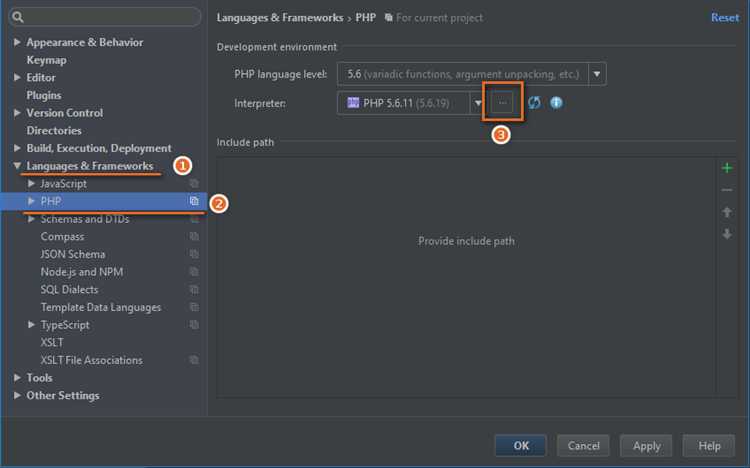Select Keymap in settings tree
750x468 pixels.
[x=46, y=60]
